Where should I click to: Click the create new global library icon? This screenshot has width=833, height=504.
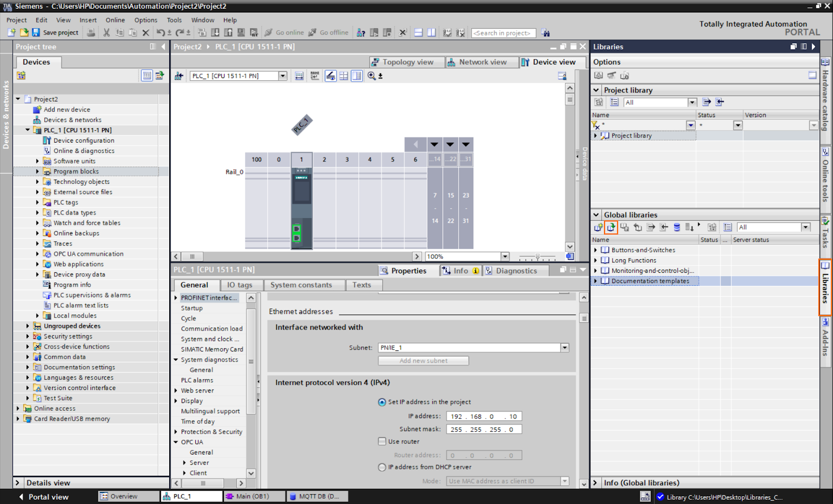[x=599, y=227]
